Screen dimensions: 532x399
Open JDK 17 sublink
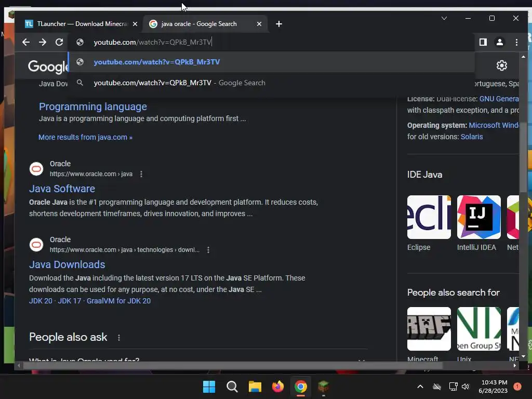(x=70, y=301)
